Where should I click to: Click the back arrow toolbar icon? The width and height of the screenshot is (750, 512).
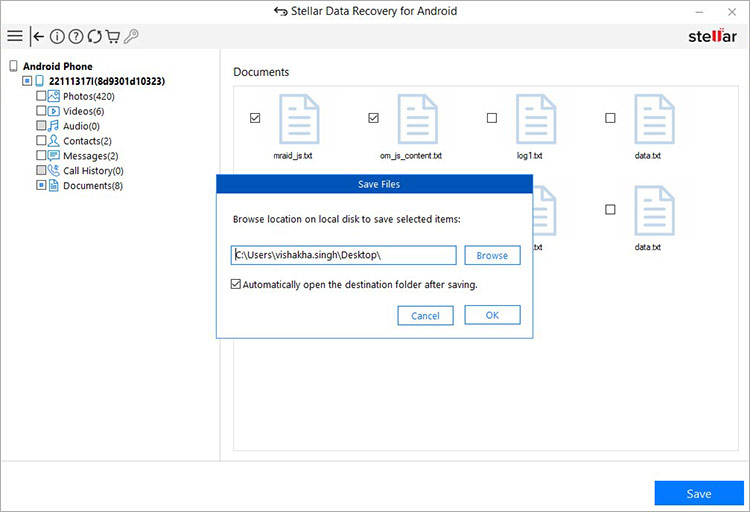(x=38, y=36)
